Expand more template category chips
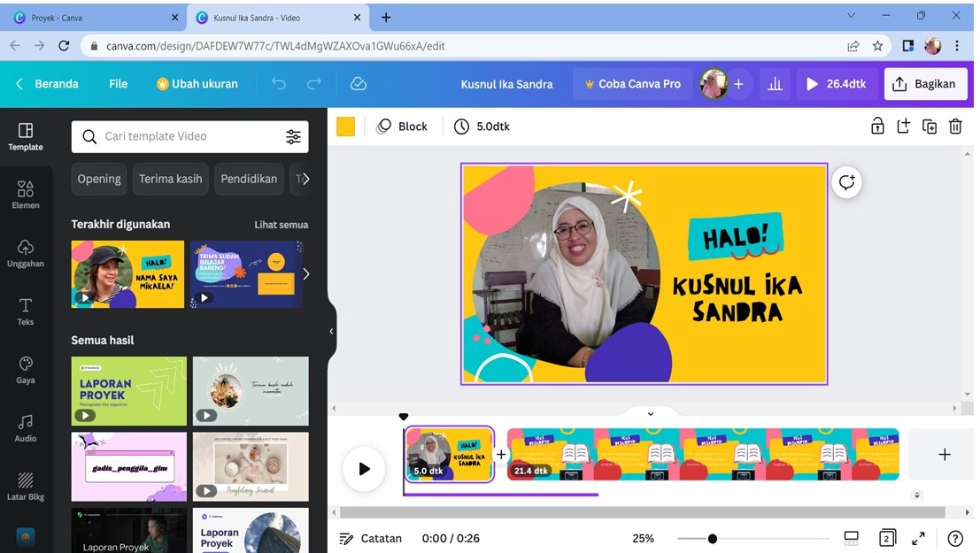Viewport: 980px width, 553px height. 304,179
